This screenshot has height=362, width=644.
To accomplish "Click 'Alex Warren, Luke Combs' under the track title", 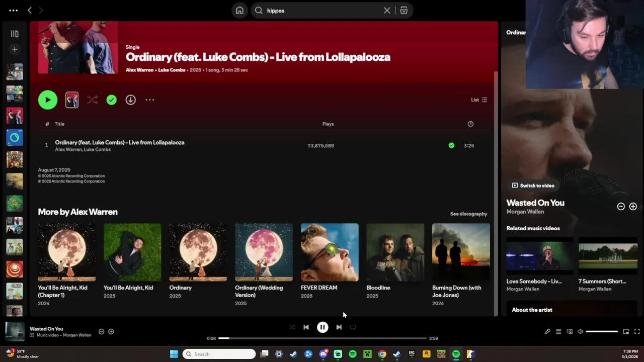I will click(x=83, y=149).
